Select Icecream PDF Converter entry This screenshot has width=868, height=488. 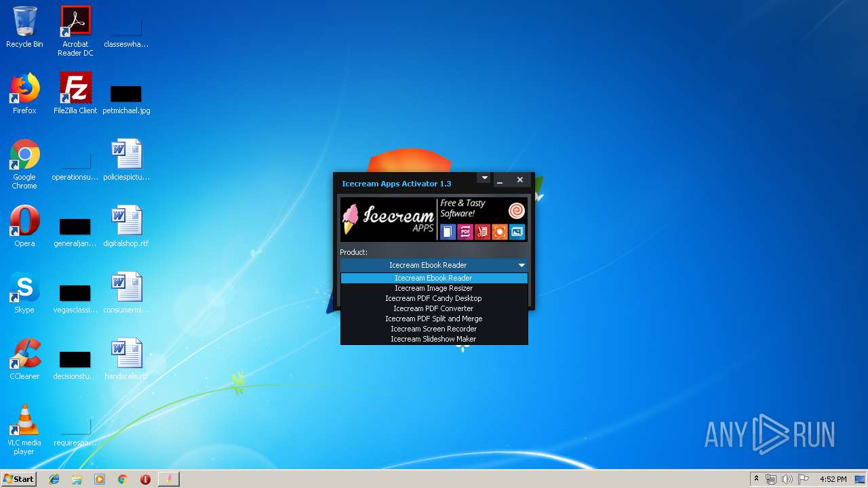pyautogui.click(x=433, y=308)
